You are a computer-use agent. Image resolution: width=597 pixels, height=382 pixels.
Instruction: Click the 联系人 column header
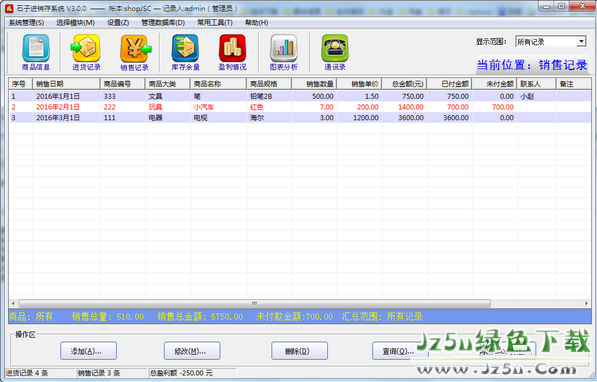coord(537,84)
